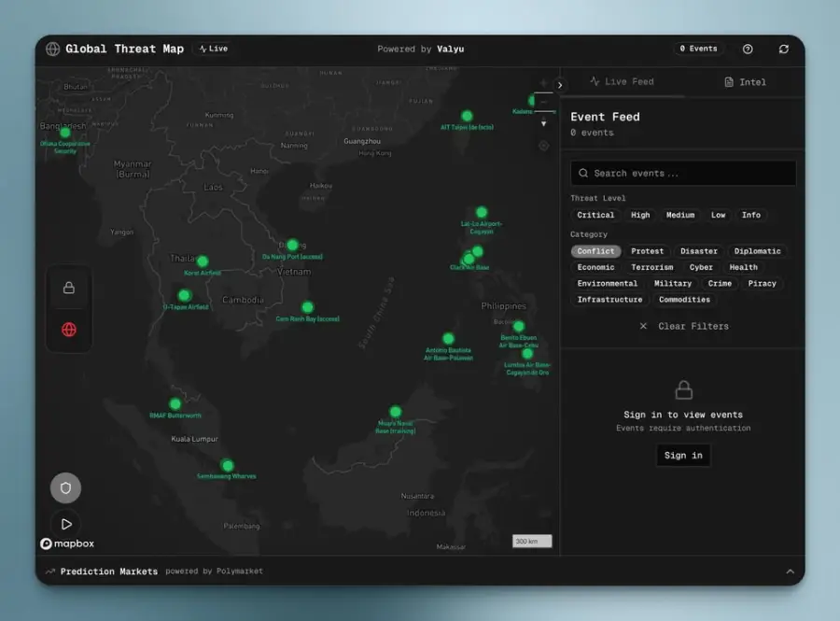Focus the Search events input field
Image resolution: width=840 pixels, height=621 pixels.
[683, 173]
